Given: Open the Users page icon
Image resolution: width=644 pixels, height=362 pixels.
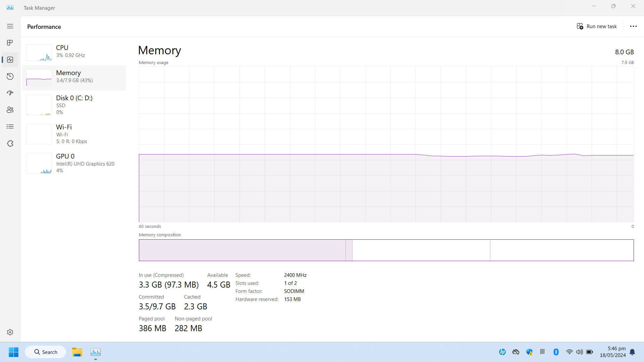Looking at the screenshot, I should pyautogui.click(x=10, y=110).
